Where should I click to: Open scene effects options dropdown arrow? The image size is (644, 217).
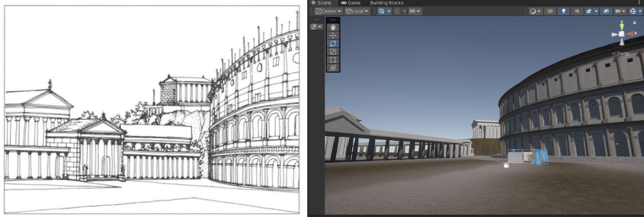tap(596, 11)
